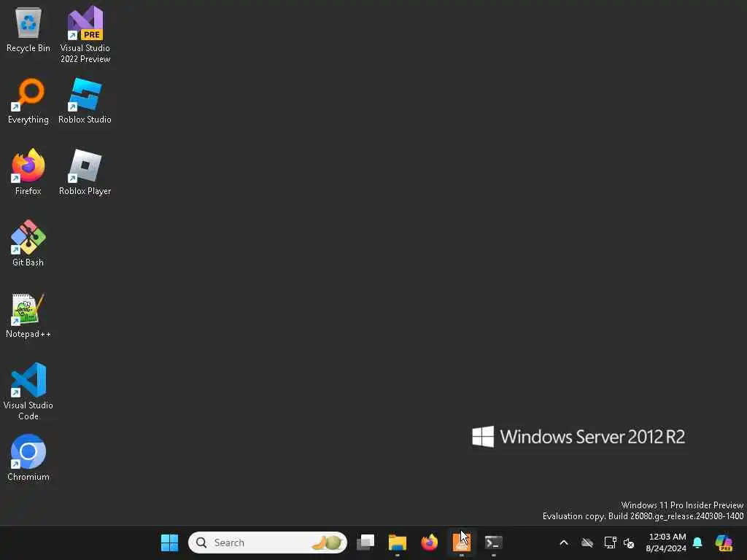Open the Windows Start menu

pyautogui.click(x=169, y=542)
